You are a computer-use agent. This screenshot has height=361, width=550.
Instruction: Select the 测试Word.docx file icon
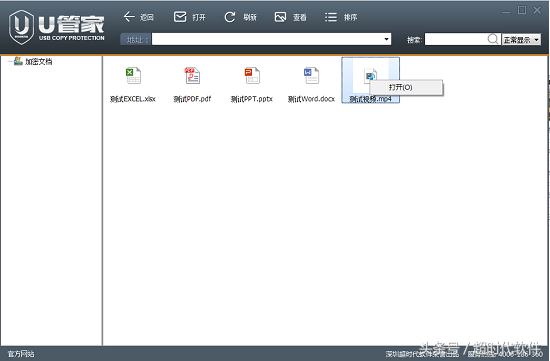[311, 76]
